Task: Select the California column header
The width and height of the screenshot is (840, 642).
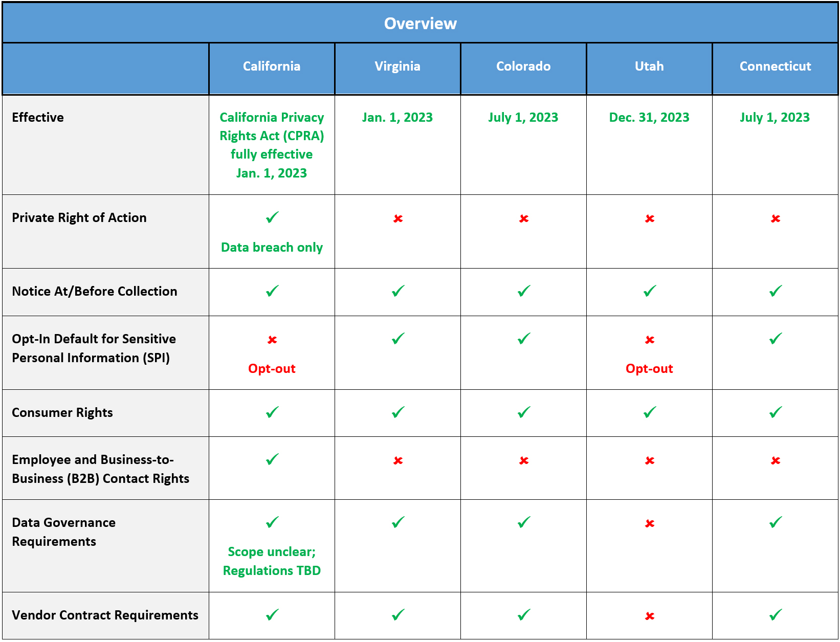Action: coord(272,67)
